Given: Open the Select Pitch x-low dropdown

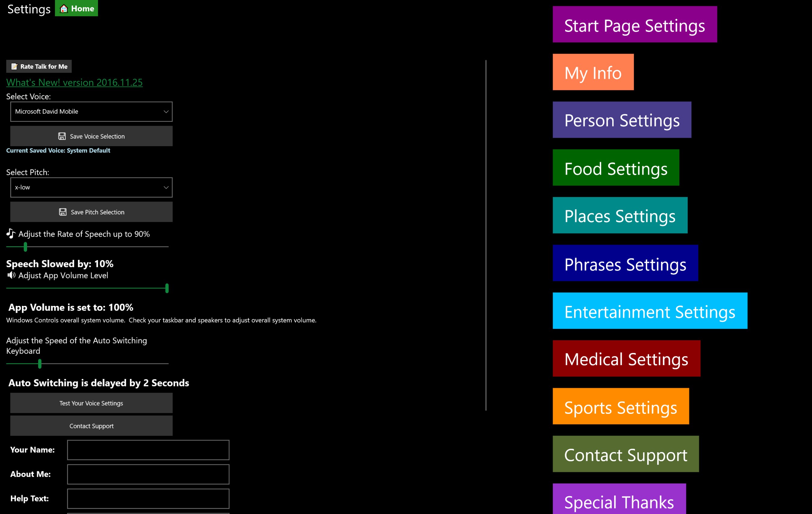Looking at the screenshot, I should click(91, 187).
